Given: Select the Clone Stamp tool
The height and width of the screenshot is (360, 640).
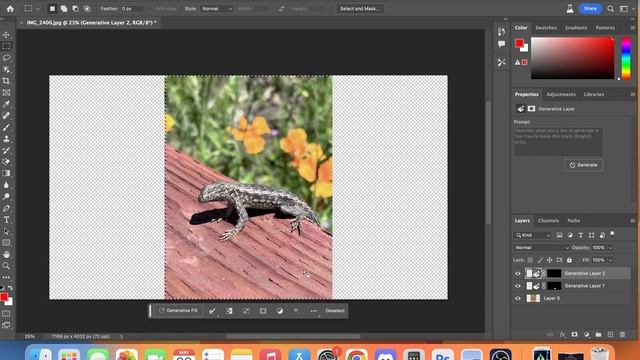Looking at the screenshot, I should coord(6,139).
